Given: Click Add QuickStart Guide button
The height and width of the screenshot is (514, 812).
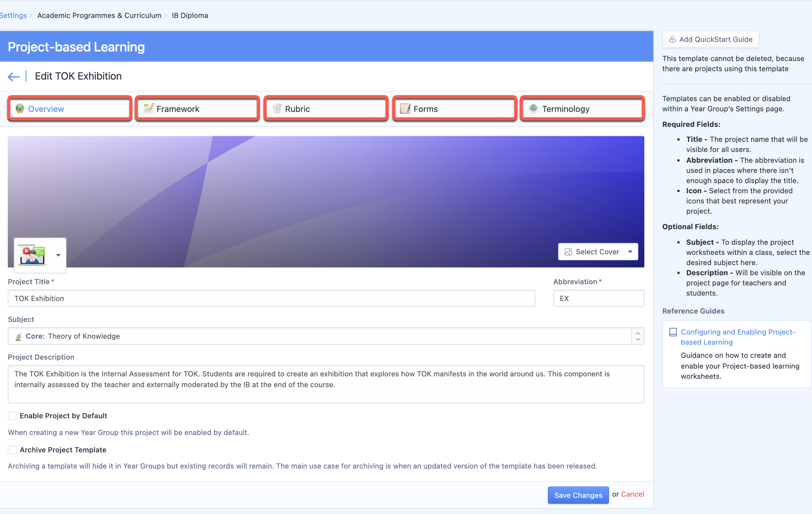Looking at the screenshot, I should pyautogui.click(x=710, y=39).
